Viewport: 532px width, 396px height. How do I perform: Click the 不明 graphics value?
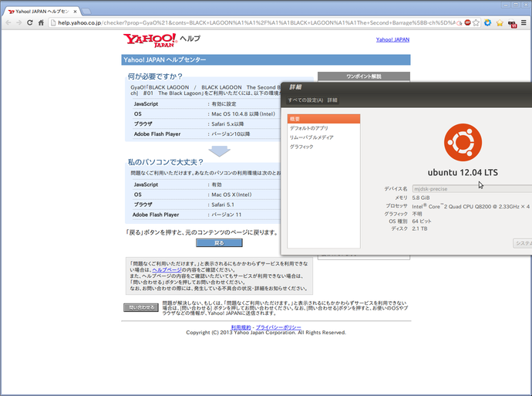[x=417, y=214]
